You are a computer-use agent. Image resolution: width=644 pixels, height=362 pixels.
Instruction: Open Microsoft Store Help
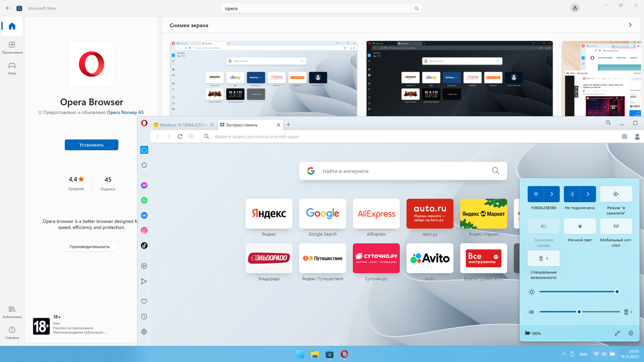[x=12, y=333]
